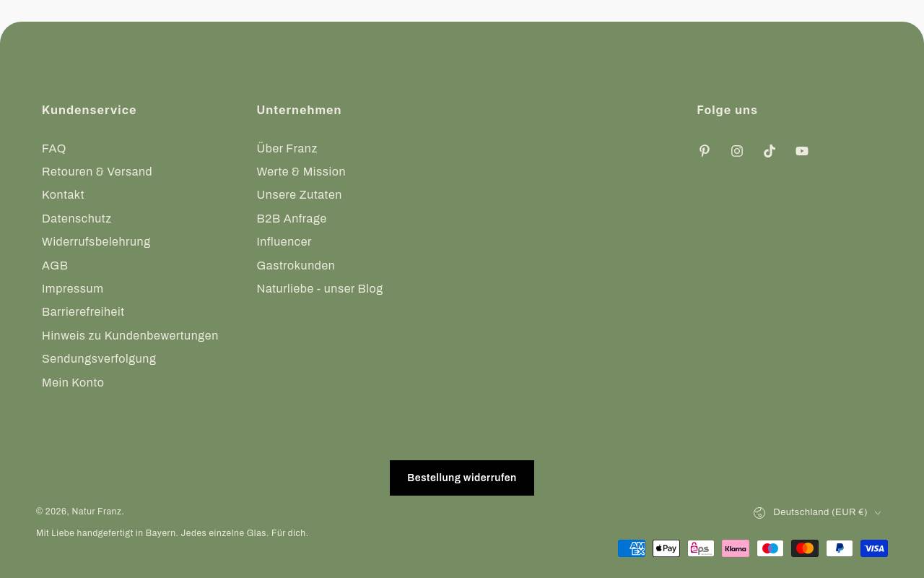Open the Barrierefreiheit link

(83, 311)
